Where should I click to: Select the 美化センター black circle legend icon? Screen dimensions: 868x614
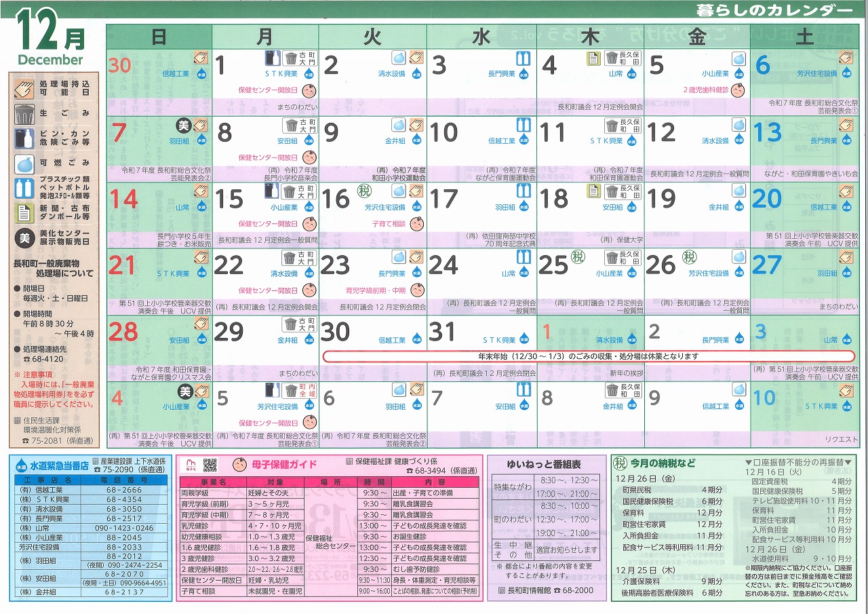click(x=24, y=237)
